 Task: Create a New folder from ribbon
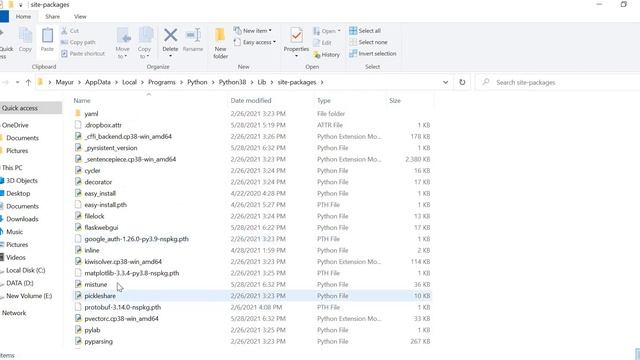click(x=220, y=43)
